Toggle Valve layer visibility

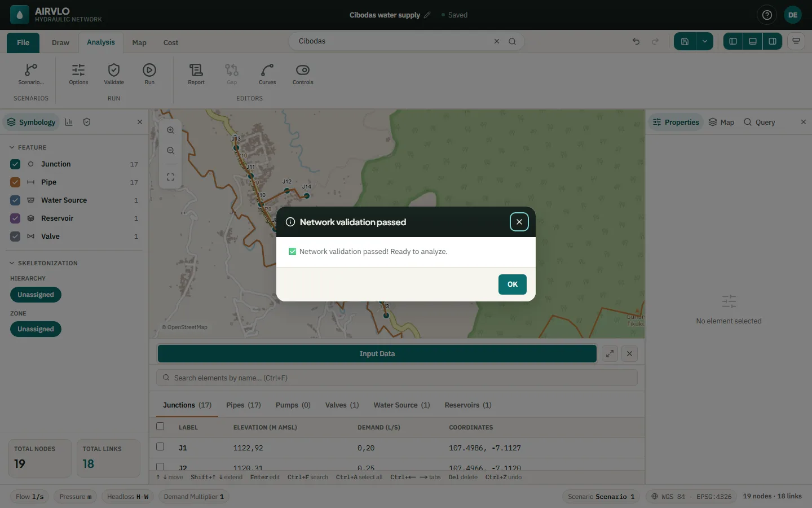click(15, 237)
